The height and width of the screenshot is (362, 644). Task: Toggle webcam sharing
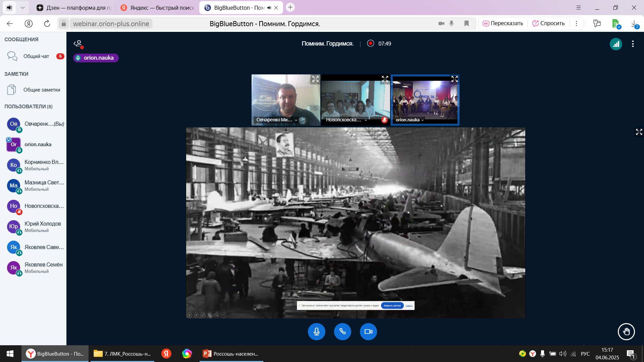point(368,331)
